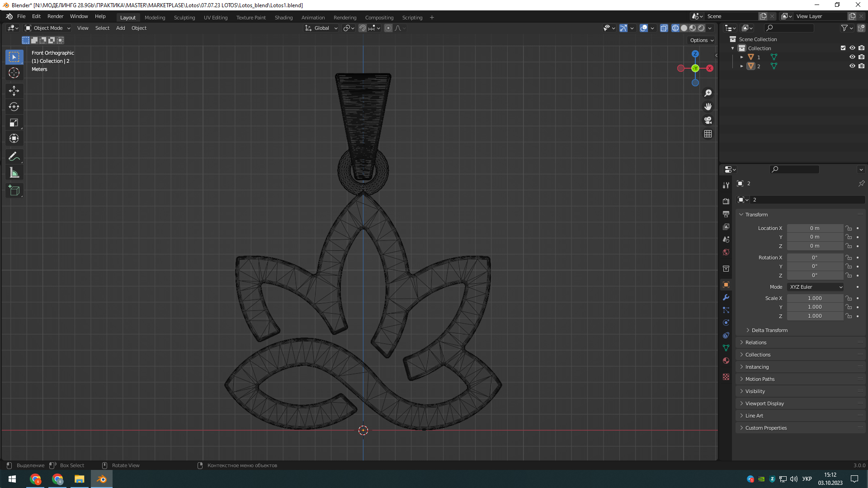Viewport: 868px width, 488px height.
Task: Click the Scale tool icon
Action: click(x=14, y=123)
